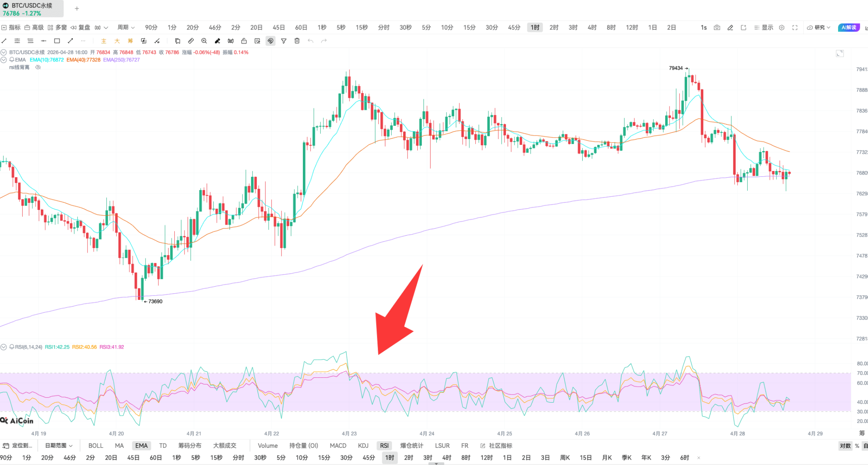Enter fullscreen via the expand icon
Viewport: 868px width, 465px height.
[x=795, y=27]
